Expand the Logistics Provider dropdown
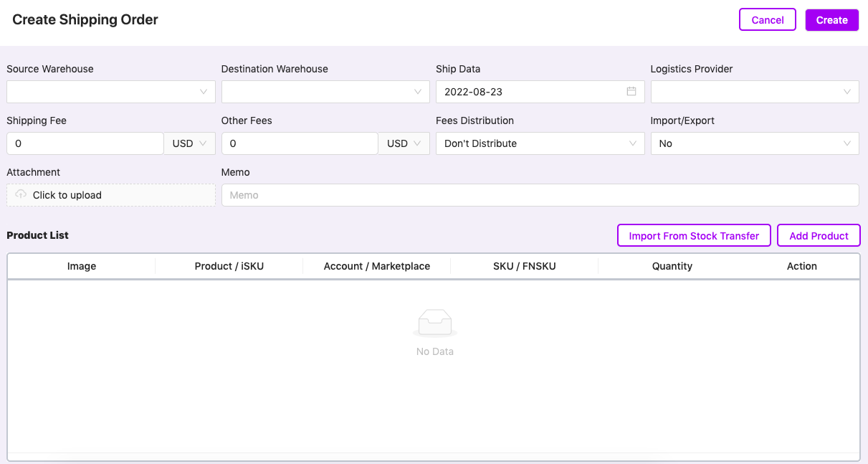The height and width of the screenshot is (464, 868). (755, 92)
